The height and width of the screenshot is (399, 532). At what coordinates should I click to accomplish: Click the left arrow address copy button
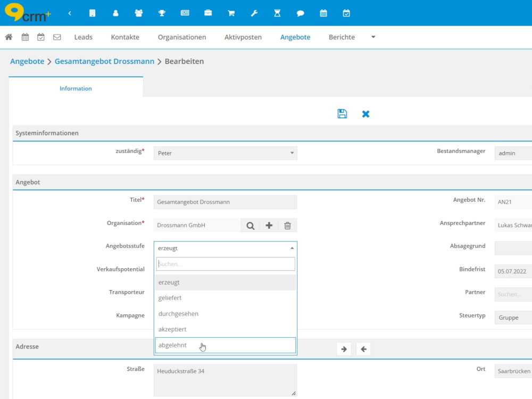point(363,349)
